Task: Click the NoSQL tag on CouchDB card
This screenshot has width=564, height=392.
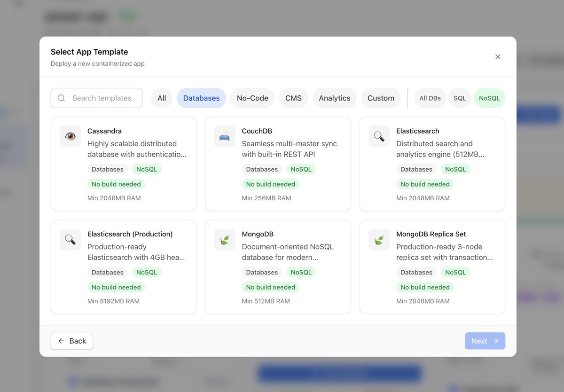Action: (301, 169)
